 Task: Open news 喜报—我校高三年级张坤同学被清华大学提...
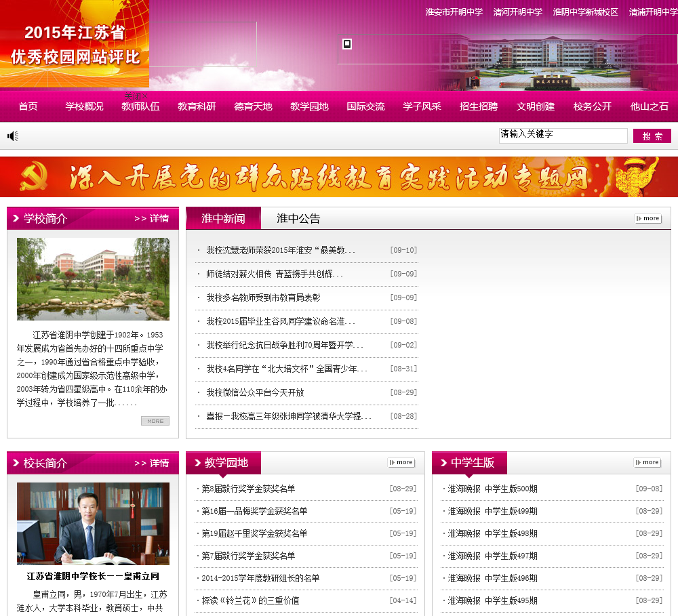click(x=289, y=417)
